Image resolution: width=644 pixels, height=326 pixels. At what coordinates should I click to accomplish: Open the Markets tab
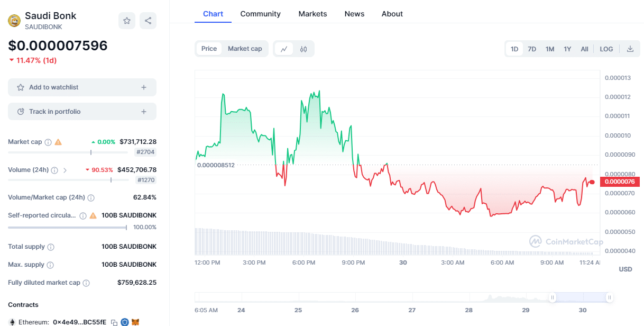click(x=312, y=14)
